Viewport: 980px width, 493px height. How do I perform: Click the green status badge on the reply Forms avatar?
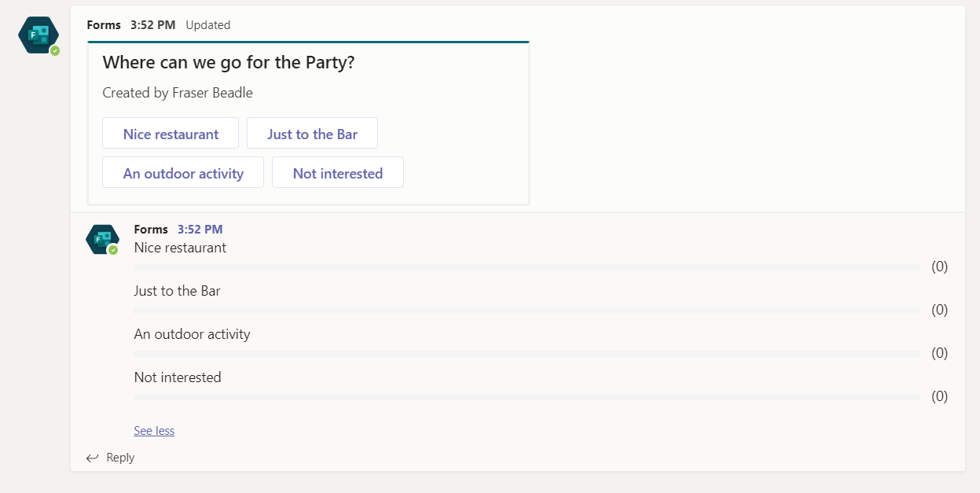pos(113,250)
